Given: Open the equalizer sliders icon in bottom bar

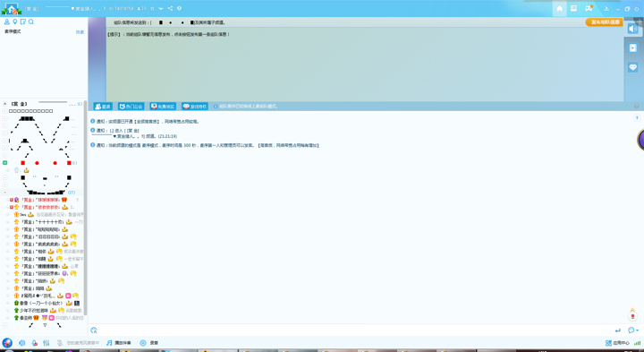Looking at the screenshot, I should point(47,342).
